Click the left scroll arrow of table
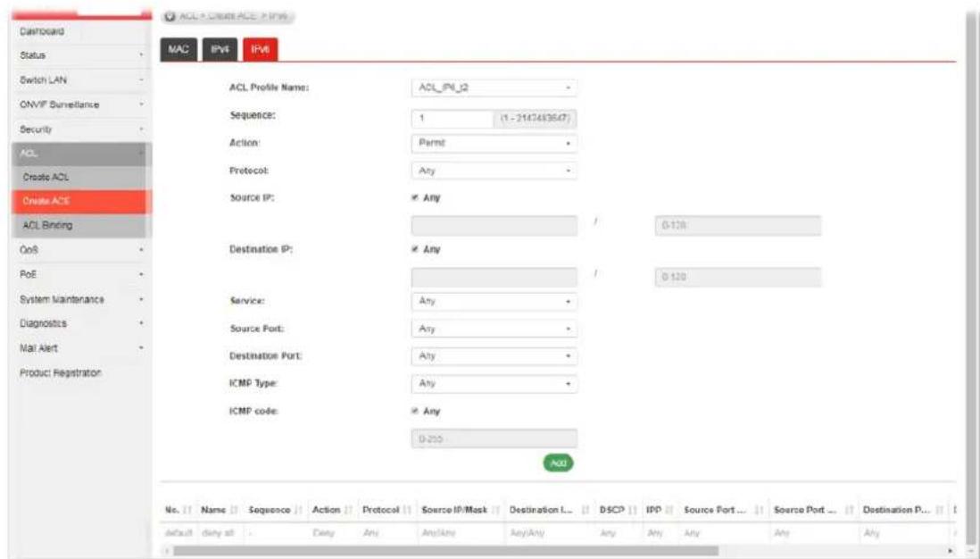 166,551
